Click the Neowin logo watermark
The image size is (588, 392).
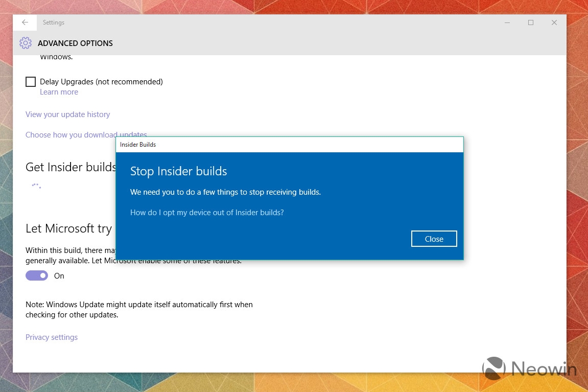529,368
